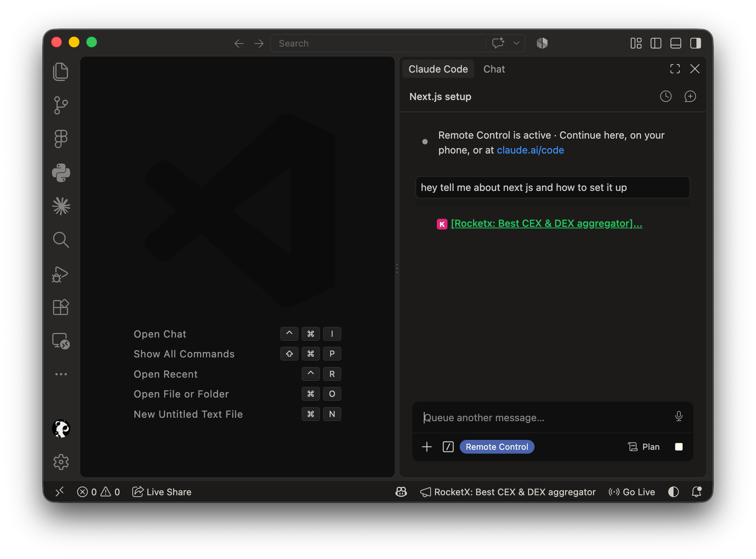Screen dimensions: 756x559
Task: Go back in navigation history
Action: point(239,44)
